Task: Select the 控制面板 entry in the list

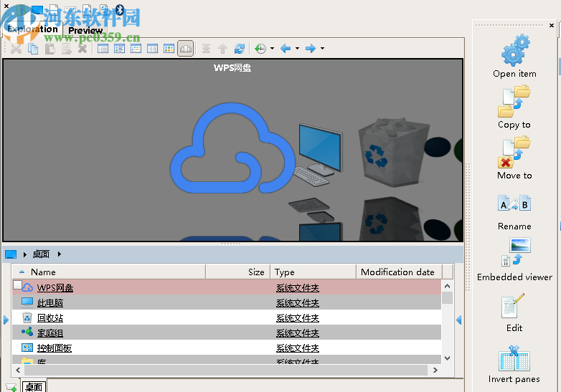Action: (55, 348)
